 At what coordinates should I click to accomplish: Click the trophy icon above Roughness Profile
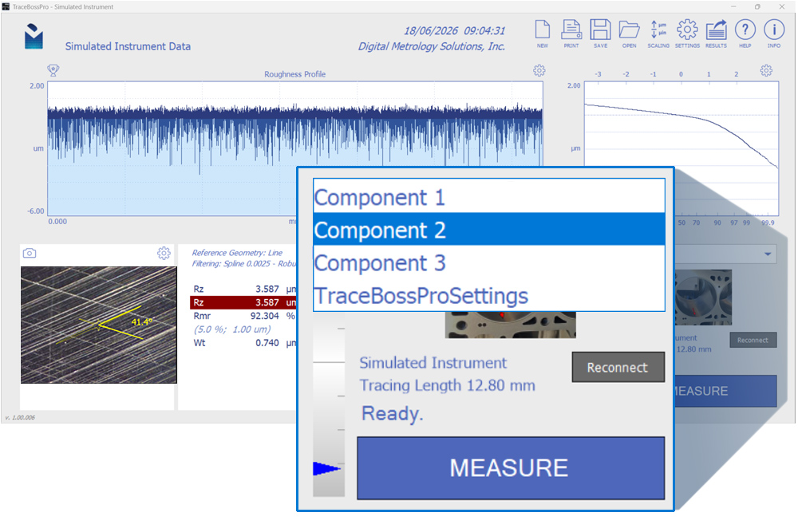[53, 70]
